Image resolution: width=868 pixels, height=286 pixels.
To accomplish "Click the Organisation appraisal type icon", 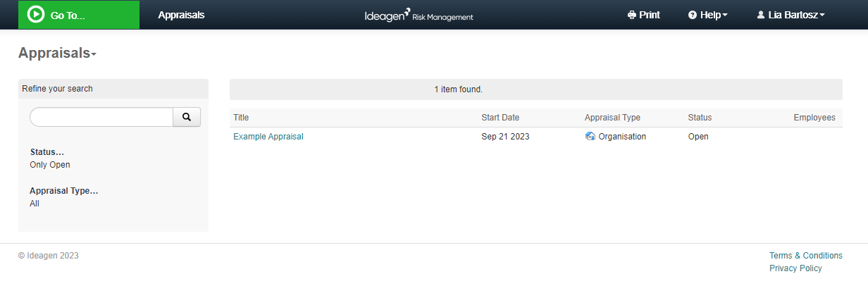I will pos(590,137).
